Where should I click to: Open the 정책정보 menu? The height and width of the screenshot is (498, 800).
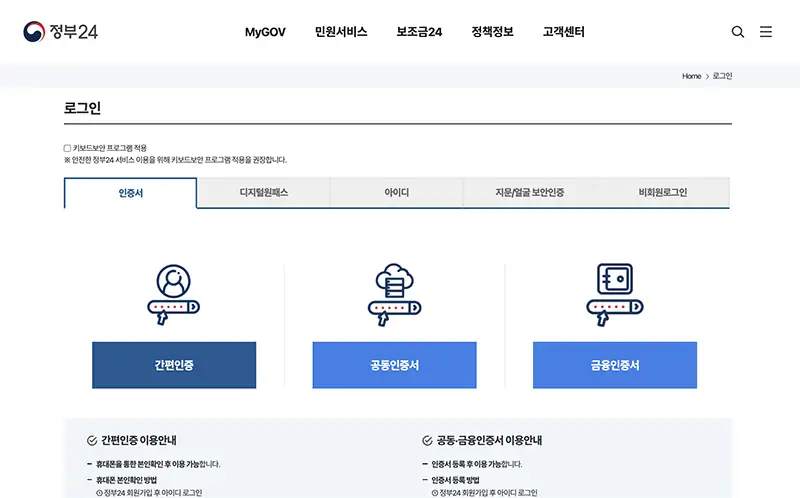pyautogui.click(x=492, y=32)
